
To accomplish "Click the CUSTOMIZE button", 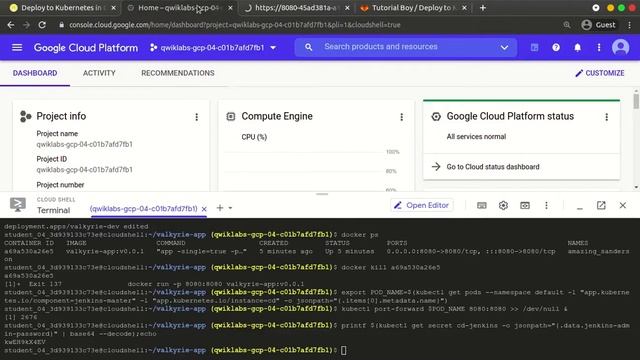I will 600,73.
